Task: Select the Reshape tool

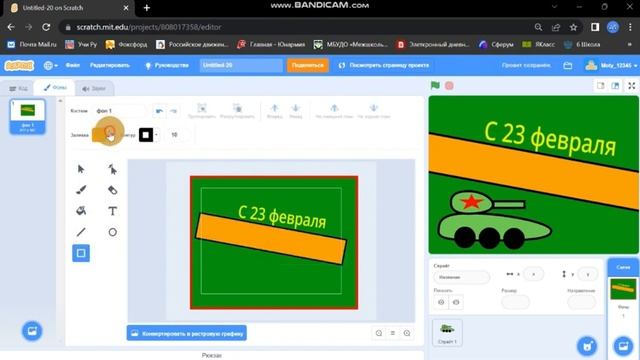Action: click(113, 169)
